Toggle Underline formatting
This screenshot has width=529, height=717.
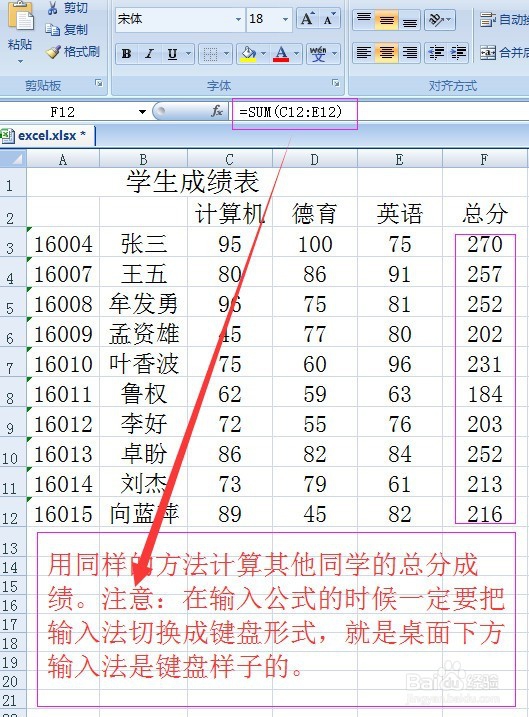[172, 54]
